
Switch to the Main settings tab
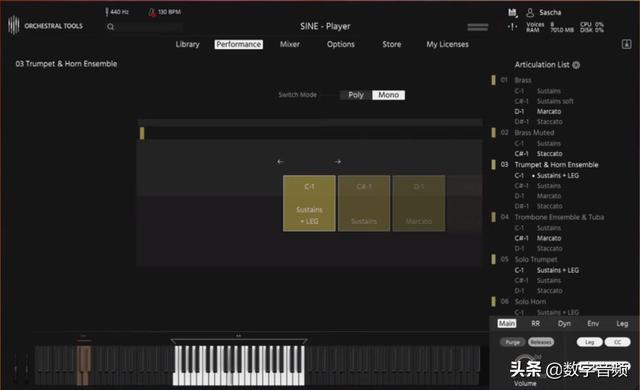click(507, 324)
